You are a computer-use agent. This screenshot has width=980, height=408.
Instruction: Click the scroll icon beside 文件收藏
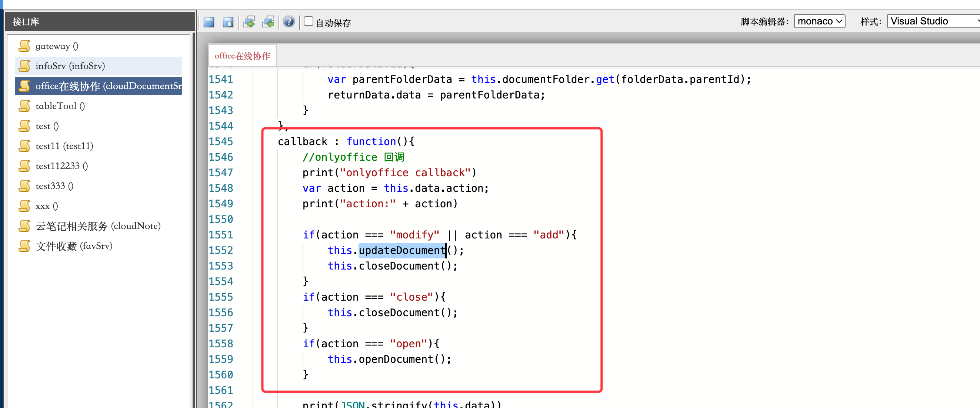click(x=24, y=246)
